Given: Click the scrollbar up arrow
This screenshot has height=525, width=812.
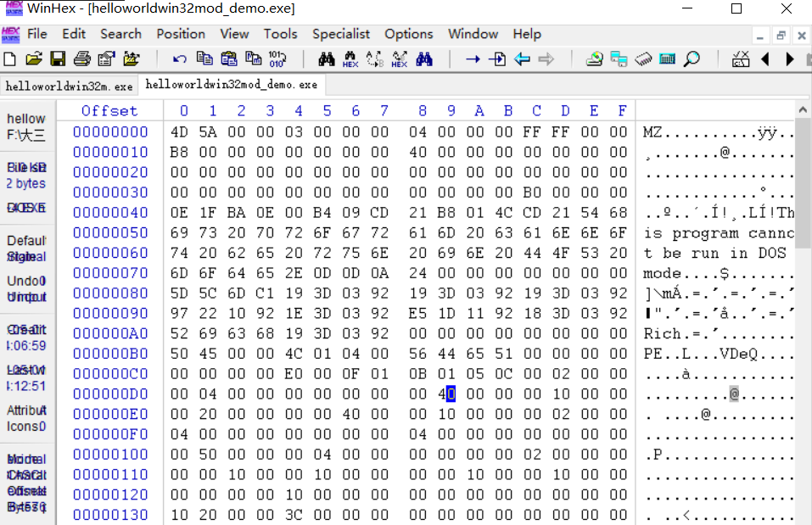Looking at the screenshot, I should click(x=803, y=109).
